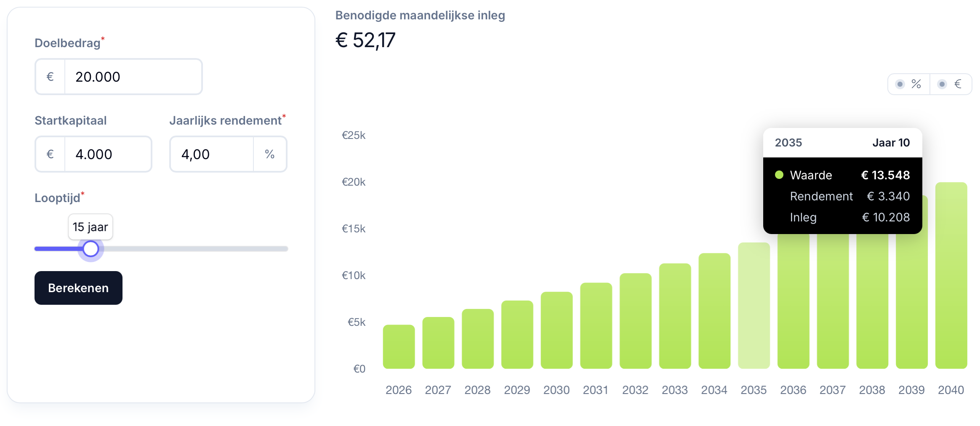
Task: Click the Looptijd slider handle
Action: coord(91,249)
